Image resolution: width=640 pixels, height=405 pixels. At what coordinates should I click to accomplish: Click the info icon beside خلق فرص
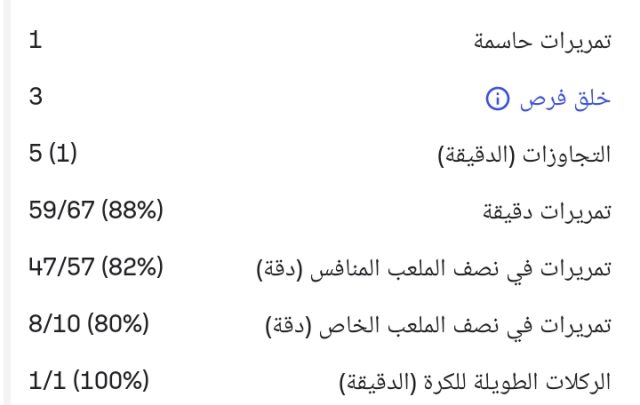497,98
